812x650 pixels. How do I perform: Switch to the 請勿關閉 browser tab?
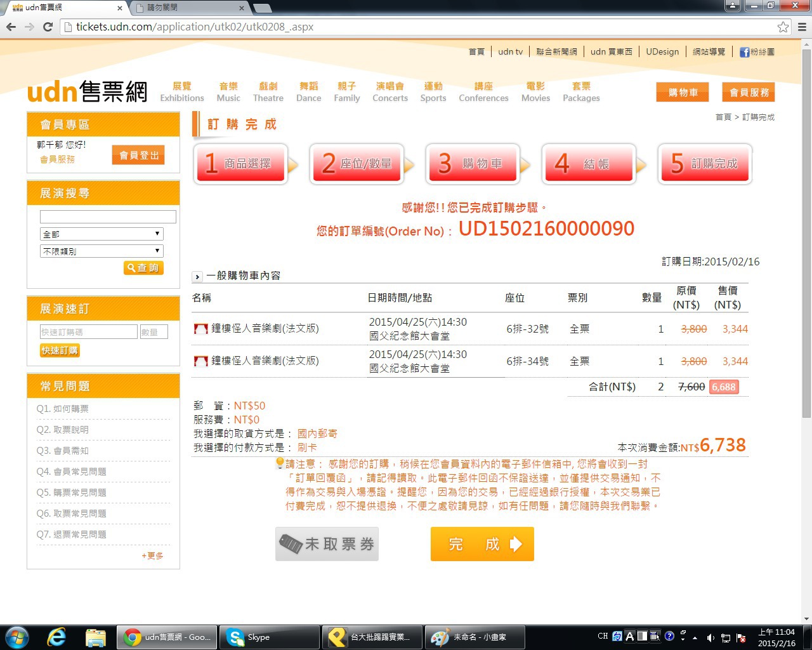tap(189, 8)
